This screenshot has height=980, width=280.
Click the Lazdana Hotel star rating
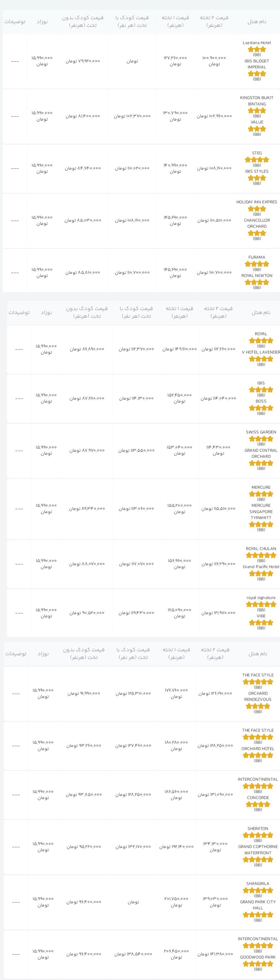point(257,49)
